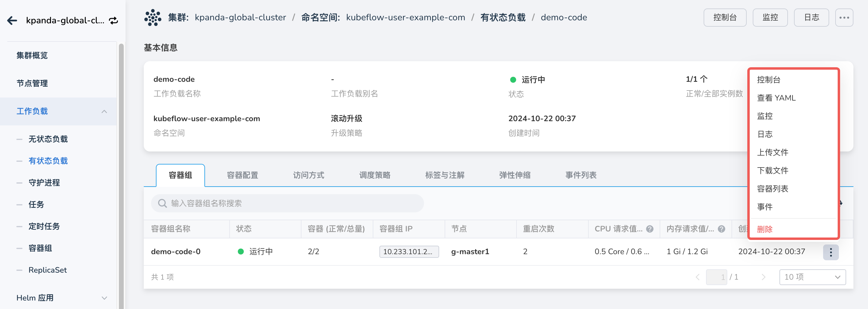Open the ... more actions menu top right

tap(844, 17)
